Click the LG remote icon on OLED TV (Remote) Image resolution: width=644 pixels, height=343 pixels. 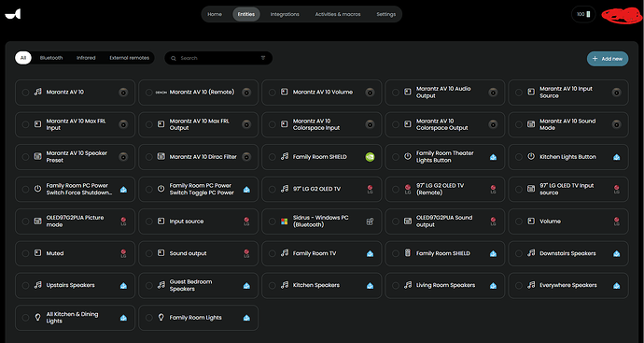click(x=408, y=189)
